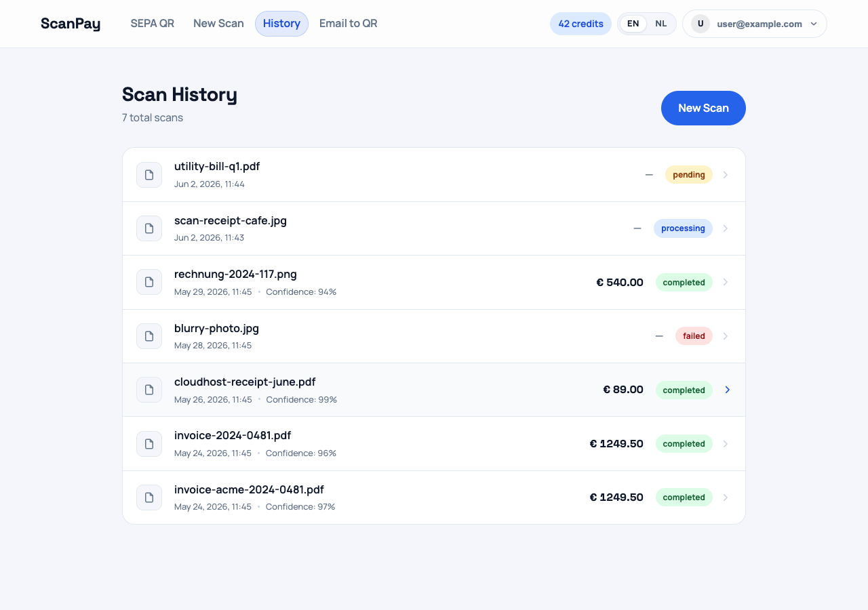Click the Jun 2, 2026, 11:43 timestamp
This screenshot has height=610, width=868.
(210, 238)
